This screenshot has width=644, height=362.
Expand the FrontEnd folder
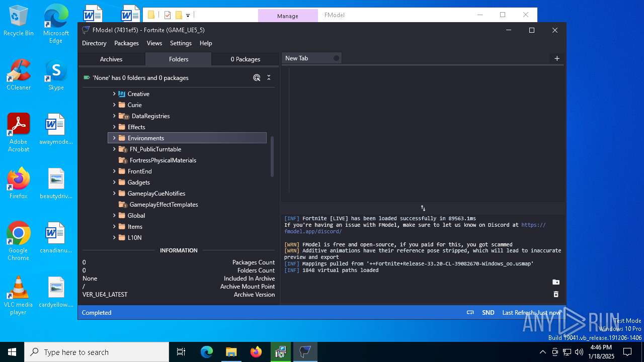pos(114,171)
